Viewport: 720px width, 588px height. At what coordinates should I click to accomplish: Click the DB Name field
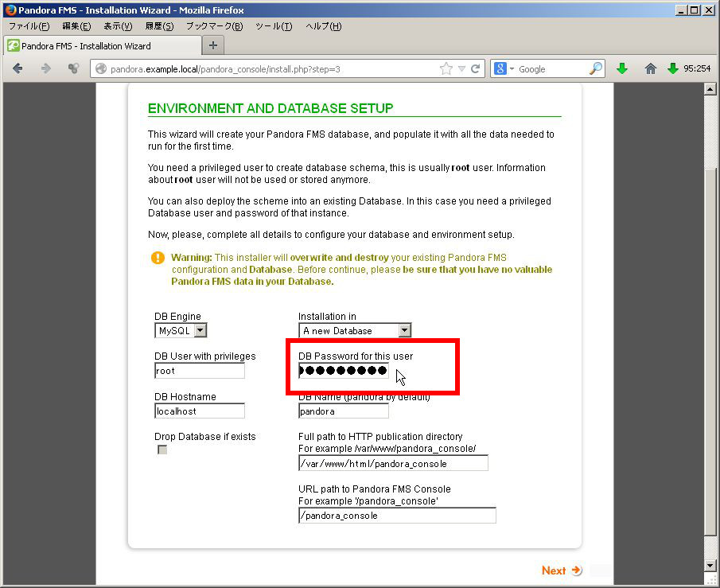point(344,411)
